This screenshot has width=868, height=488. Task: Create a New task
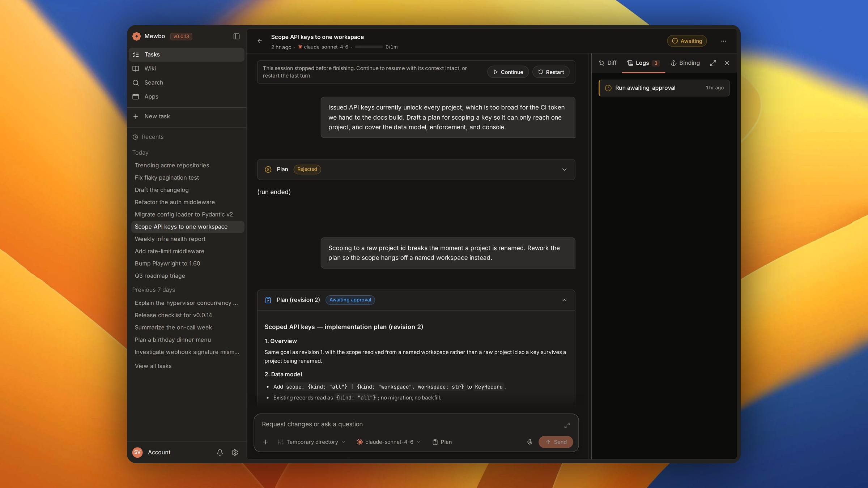point(187,116)
